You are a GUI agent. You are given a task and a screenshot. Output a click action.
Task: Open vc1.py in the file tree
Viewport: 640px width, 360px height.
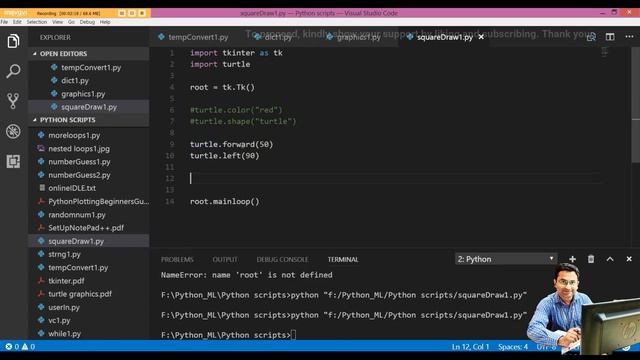tap(89, 320)
